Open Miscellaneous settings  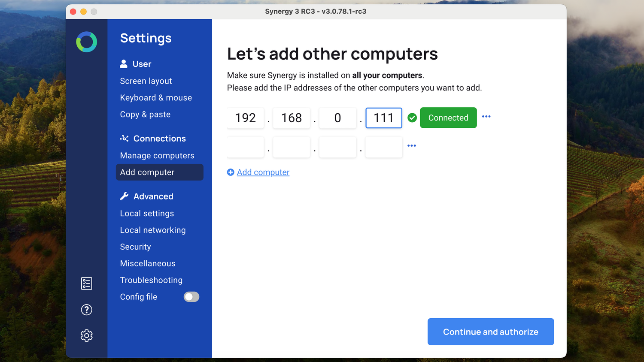click(x=148, y=263)
